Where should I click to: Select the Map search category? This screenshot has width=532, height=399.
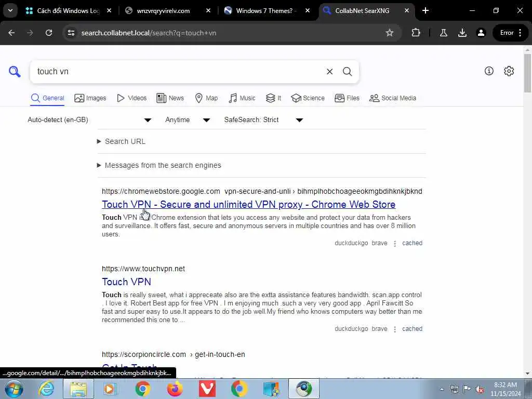[x=206, y=98]
